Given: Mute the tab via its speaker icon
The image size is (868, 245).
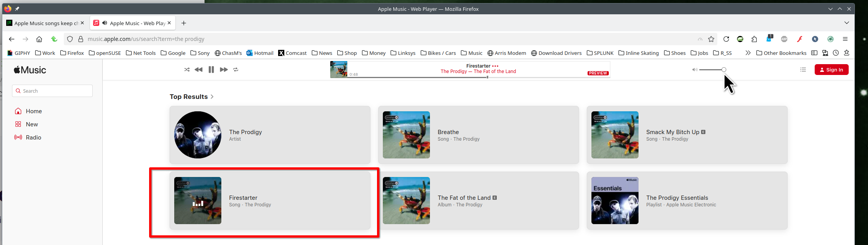Looking at the screenshot, I should (105, 23).
